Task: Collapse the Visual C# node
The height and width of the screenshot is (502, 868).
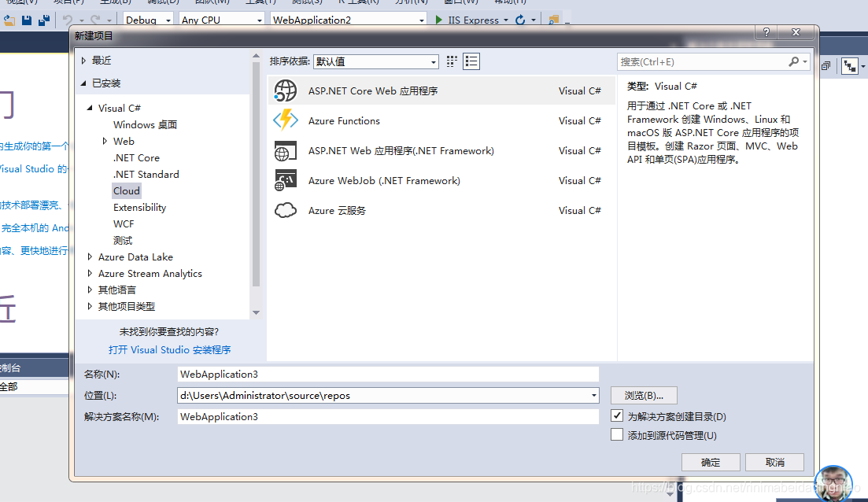Action: 90,108
